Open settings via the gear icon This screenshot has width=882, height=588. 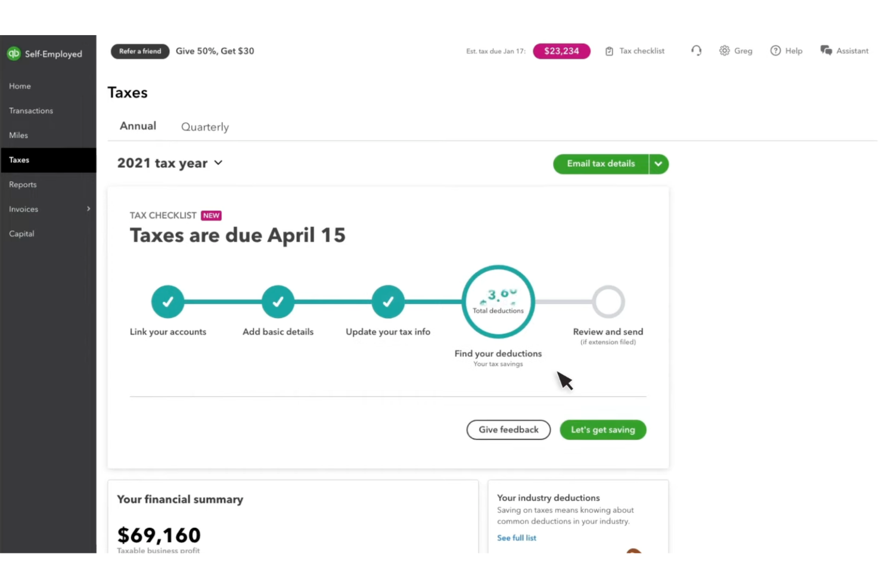pos(724,51)
